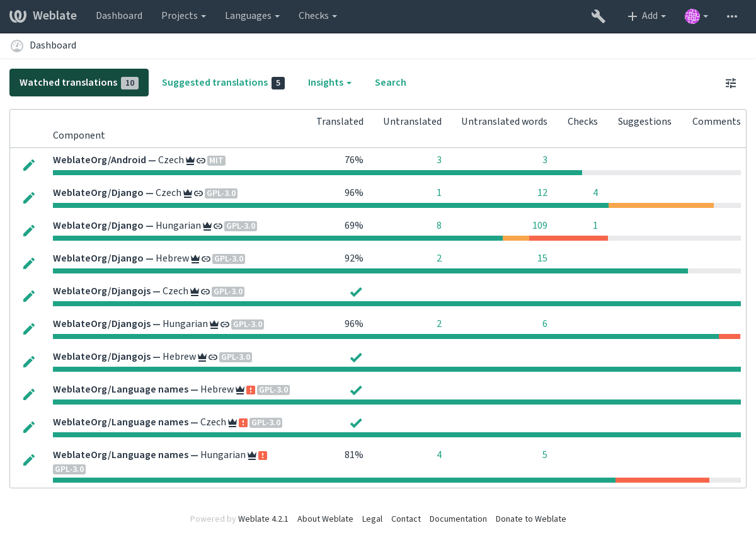Screen dimensions: 756x540
Task: Click the Dashboard breadcrumb link
Action: (x=53, y=45)
